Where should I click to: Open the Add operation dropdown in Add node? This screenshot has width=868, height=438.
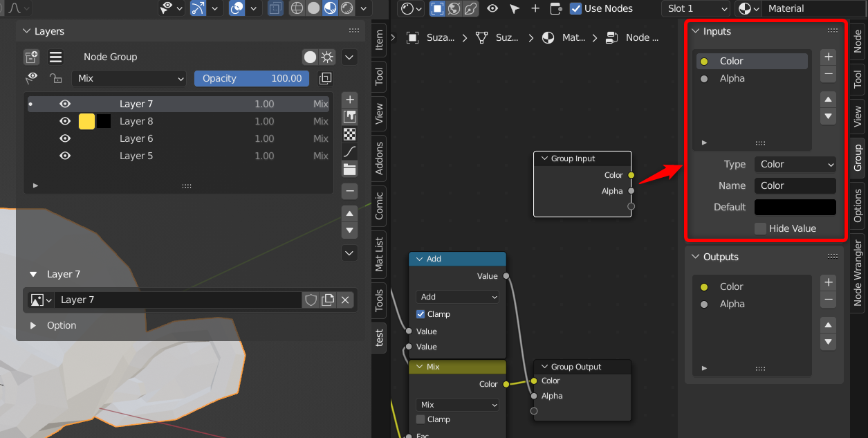457,297
